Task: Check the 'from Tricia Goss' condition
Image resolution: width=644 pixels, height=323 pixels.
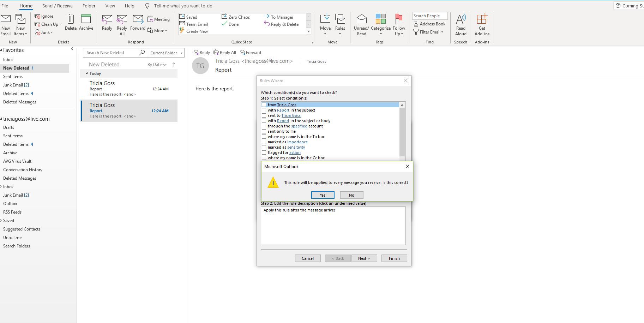Action: (264, 105)
